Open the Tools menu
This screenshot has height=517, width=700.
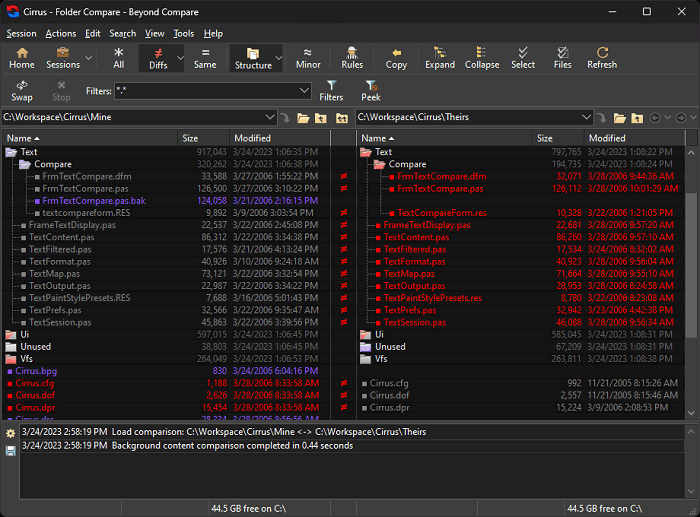click(184, 33)
